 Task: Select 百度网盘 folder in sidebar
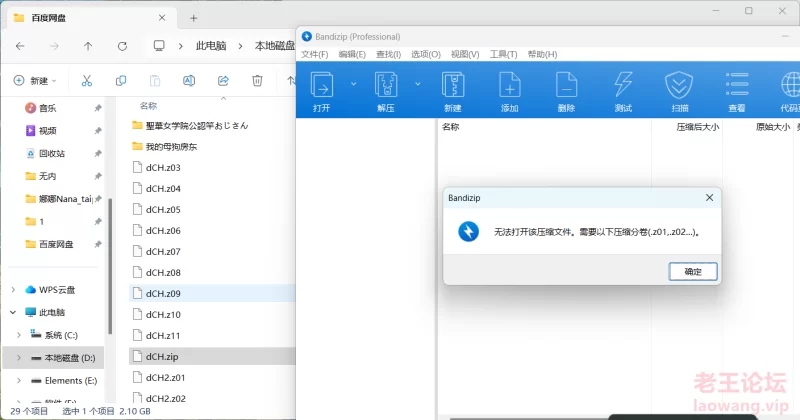click(x=56, y=244)
